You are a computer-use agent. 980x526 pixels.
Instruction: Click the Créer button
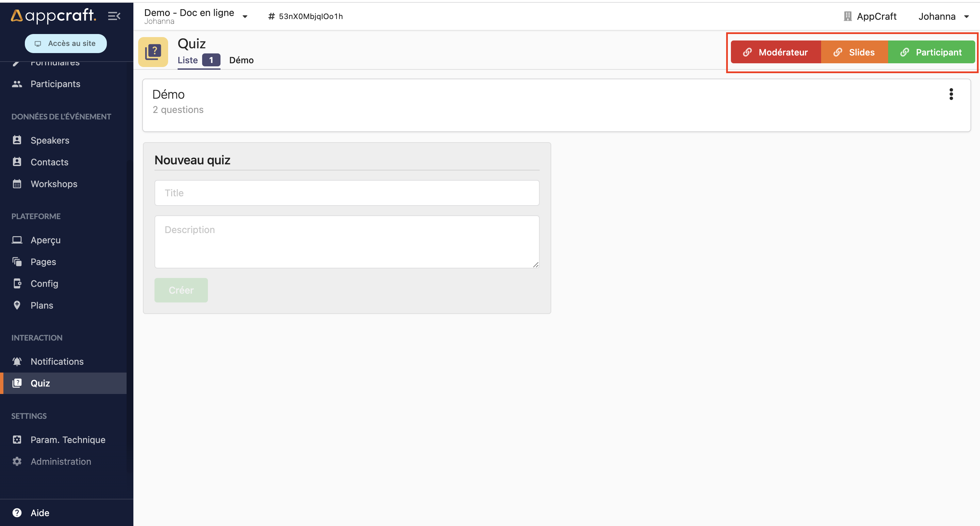tap(181, 290)
